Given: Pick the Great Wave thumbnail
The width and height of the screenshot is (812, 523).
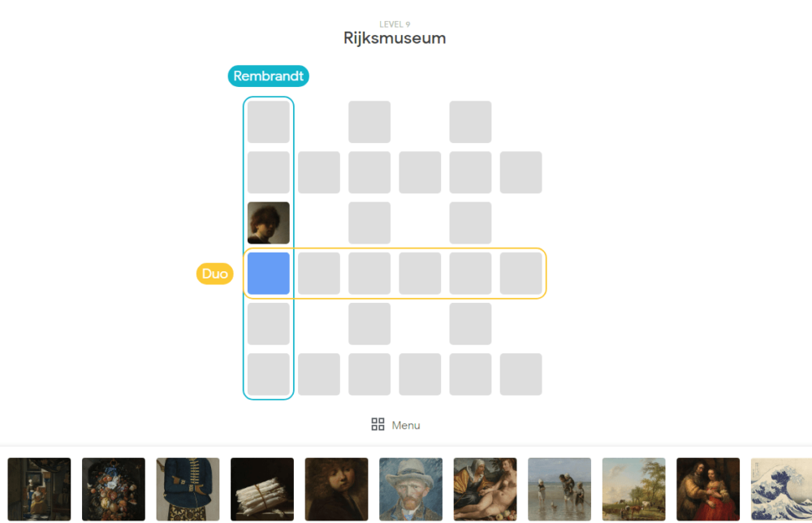Looking at the screenshot, I should [x=781, y=489].
